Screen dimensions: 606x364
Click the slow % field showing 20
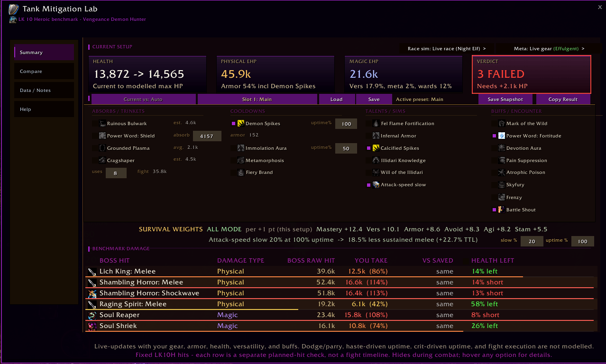click(532, 241)
